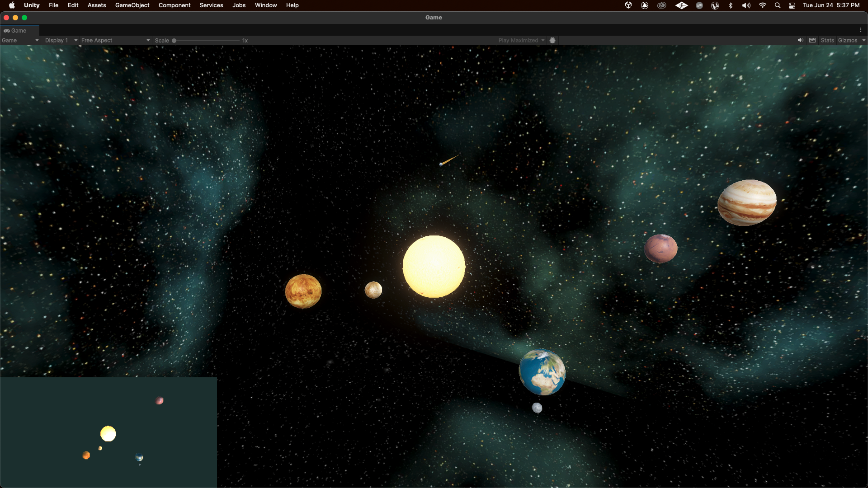Open system volume control

point(746,5)
